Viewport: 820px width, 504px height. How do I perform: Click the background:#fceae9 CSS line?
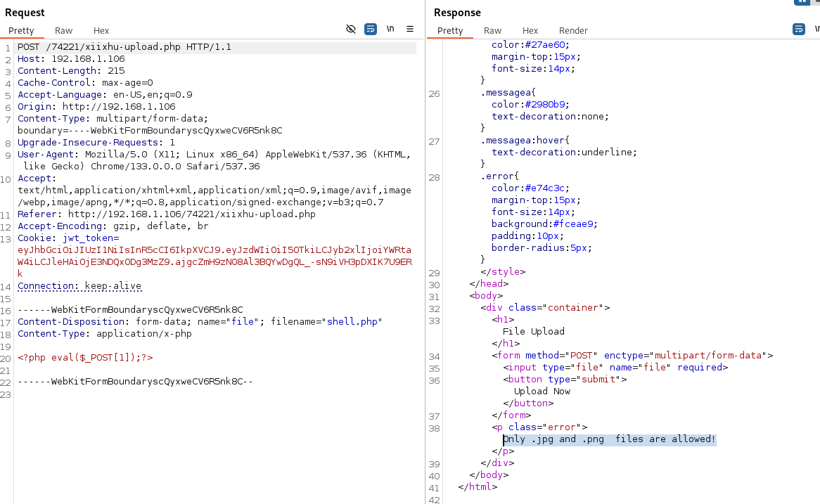coord(544,224)
